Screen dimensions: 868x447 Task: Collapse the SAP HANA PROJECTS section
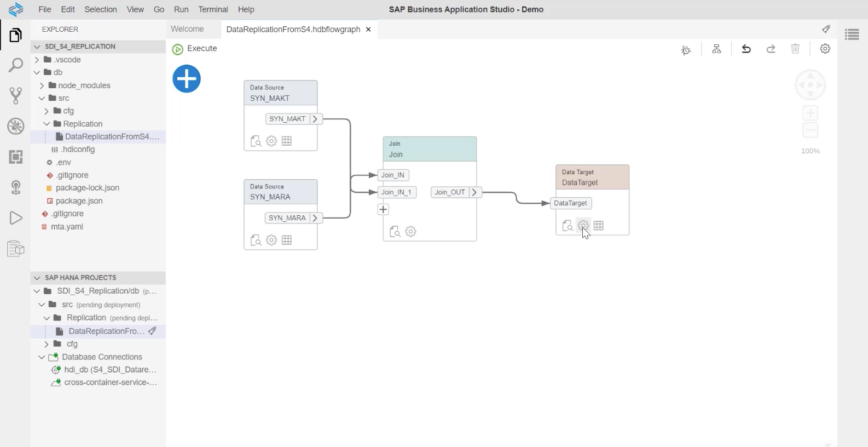pos(37,278)
